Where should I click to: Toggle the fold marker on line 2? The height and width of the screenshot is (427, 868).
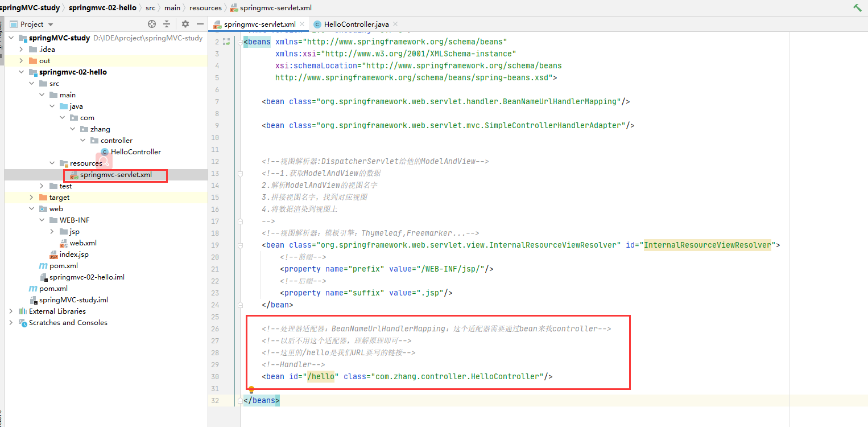[x=240, y=42]
